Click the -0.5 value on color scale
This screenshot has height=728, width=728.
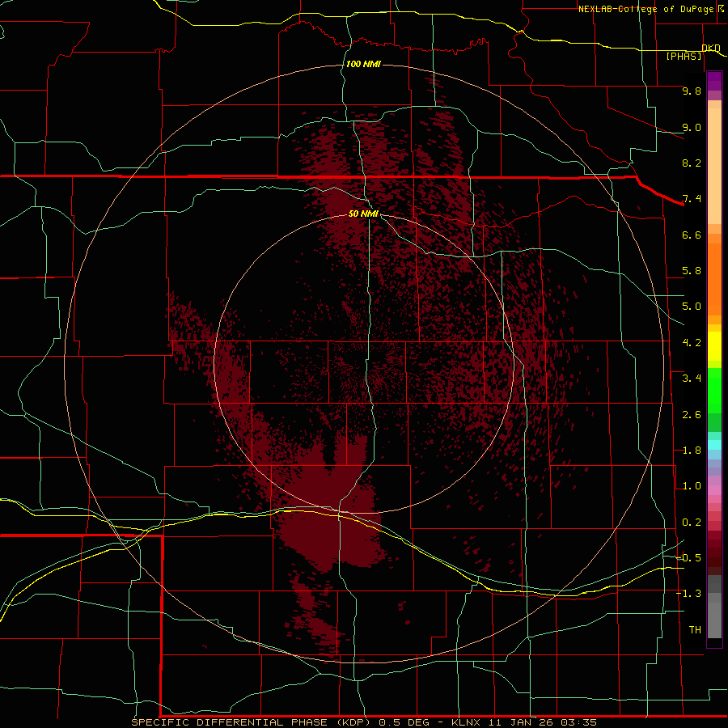point(688,557)
